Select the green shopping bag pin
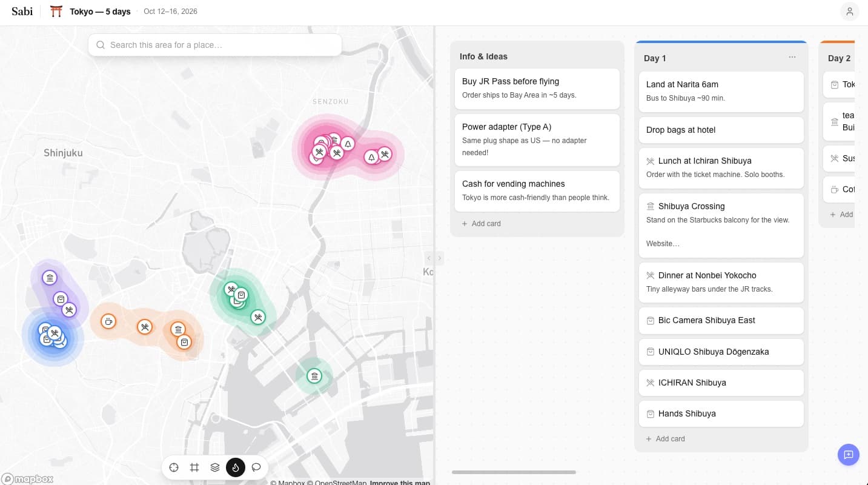The height and width of the screenshot is (485, 868). coord(241,295)
